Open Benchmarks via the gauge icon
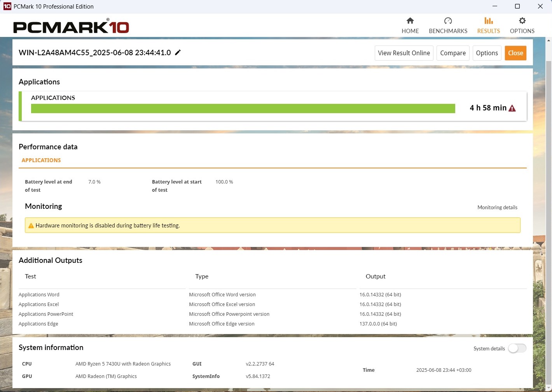 click(448, 21)
